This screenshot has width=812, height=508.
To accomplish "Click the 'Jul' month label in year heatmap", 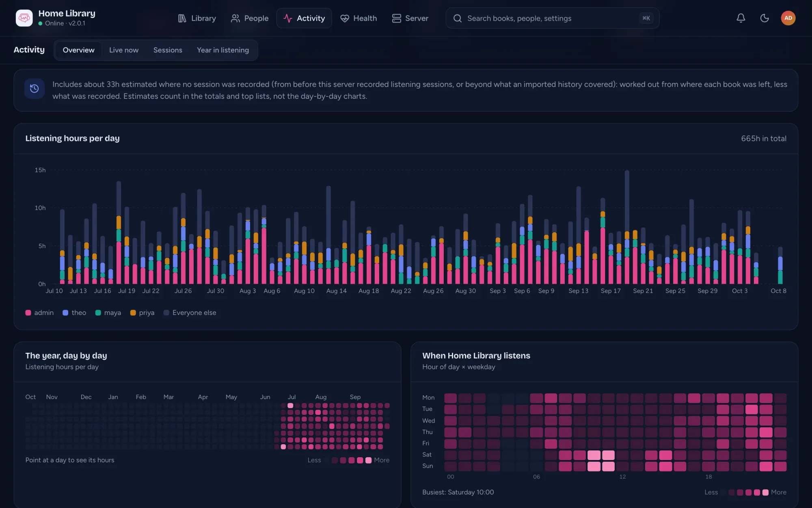I will tap(292, 397).
